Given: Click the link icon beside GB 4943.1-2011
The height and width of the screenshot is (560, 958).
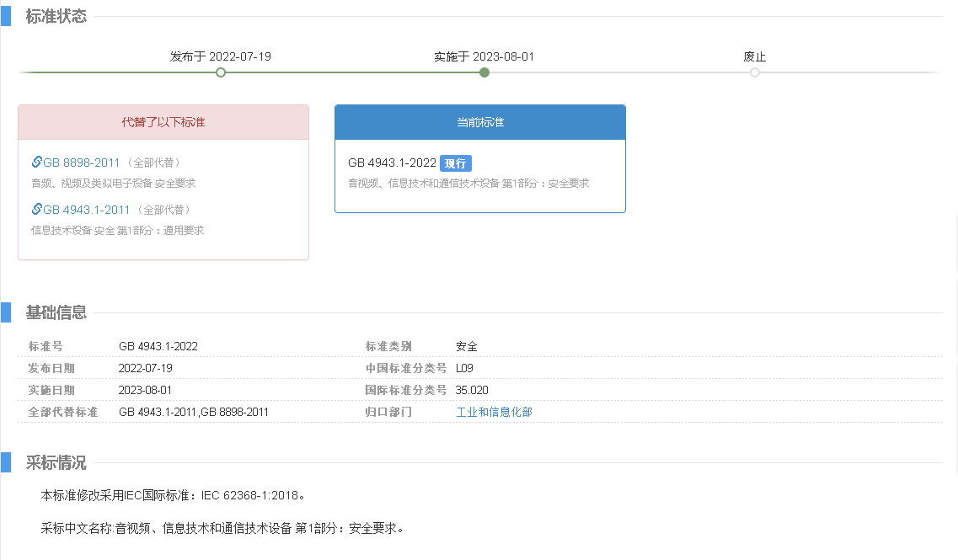Looking at the screenshot, I should coord(36,210).
